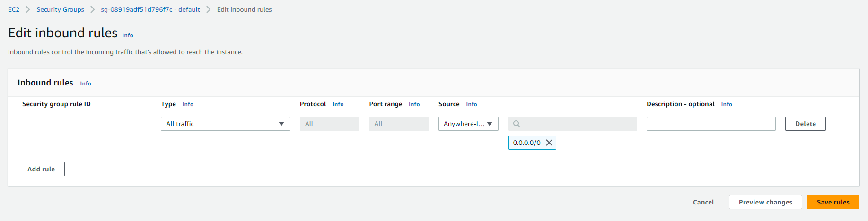Open Preview changes

pyautogui.click(x=765, y=202)
